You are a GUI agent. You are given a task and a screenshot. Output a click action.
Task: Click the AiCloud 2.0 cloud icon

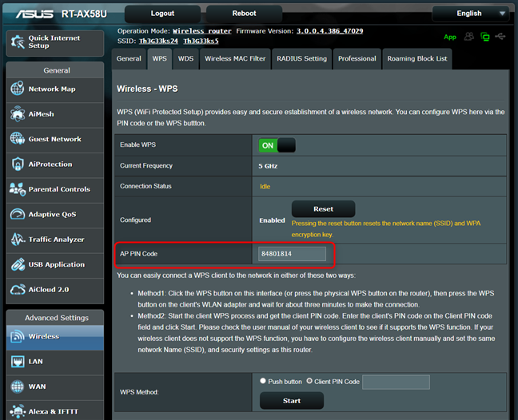point(17,289)
